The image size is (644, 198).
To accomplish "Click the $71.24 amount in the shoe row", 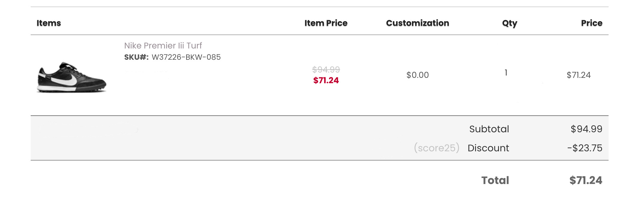I will 578,75.
